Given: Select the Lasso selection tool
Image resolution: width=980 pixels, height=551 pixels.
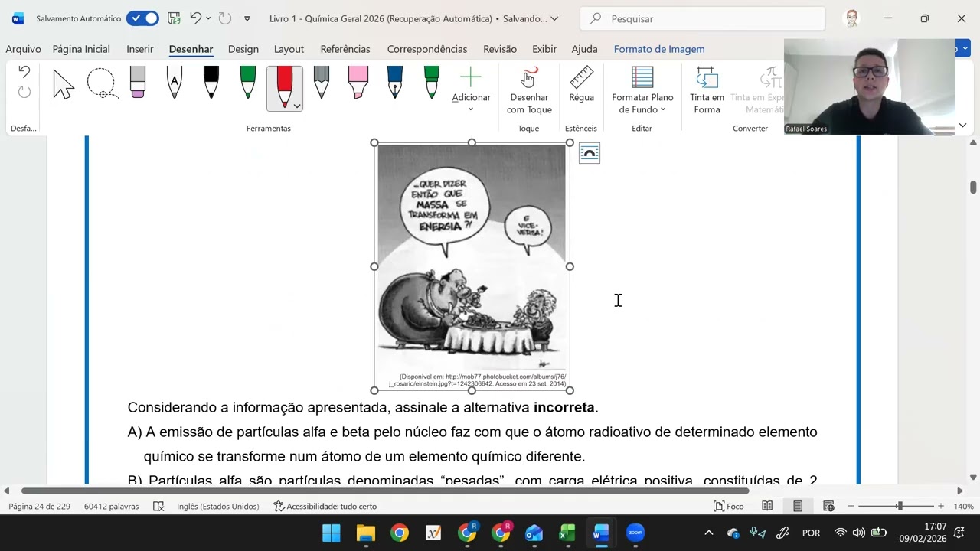Looking at the screenshot, I should (102, 84).
